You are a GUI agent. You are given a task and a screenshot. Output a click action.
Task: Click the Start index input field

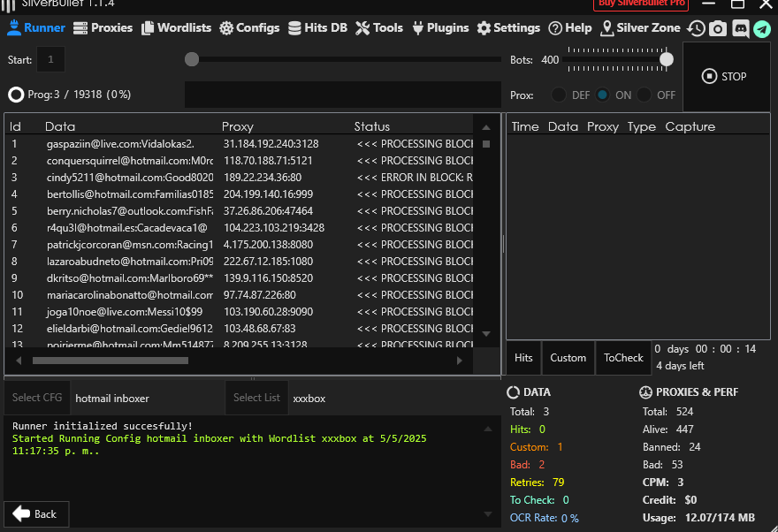[x=50, y=60]
